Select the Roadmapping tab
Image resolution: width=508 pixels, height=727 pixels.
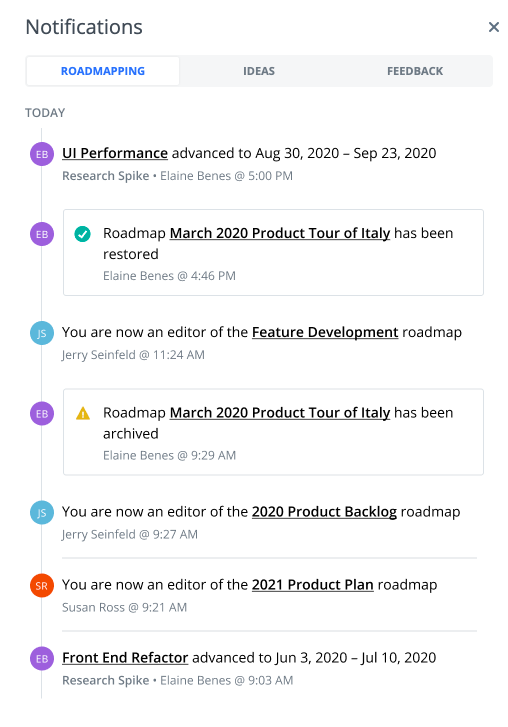[x=103, y=71]
